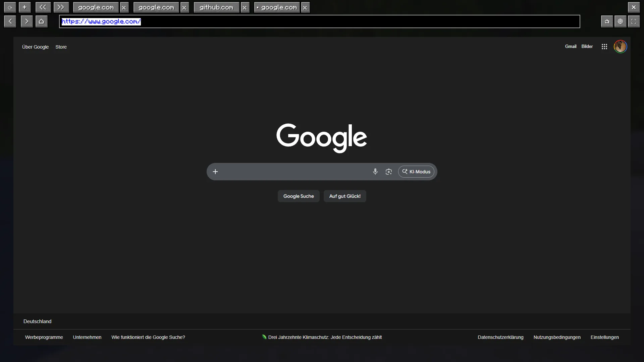Open the Über Google link
644x362 pixels.
(36, 47)
